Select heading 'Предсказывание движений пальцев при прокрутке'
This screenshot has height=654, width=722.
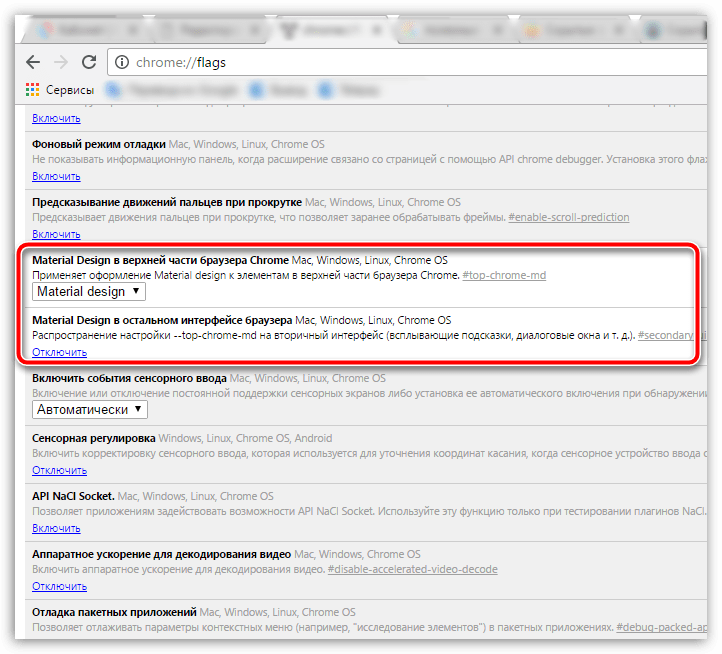(167, 202)
